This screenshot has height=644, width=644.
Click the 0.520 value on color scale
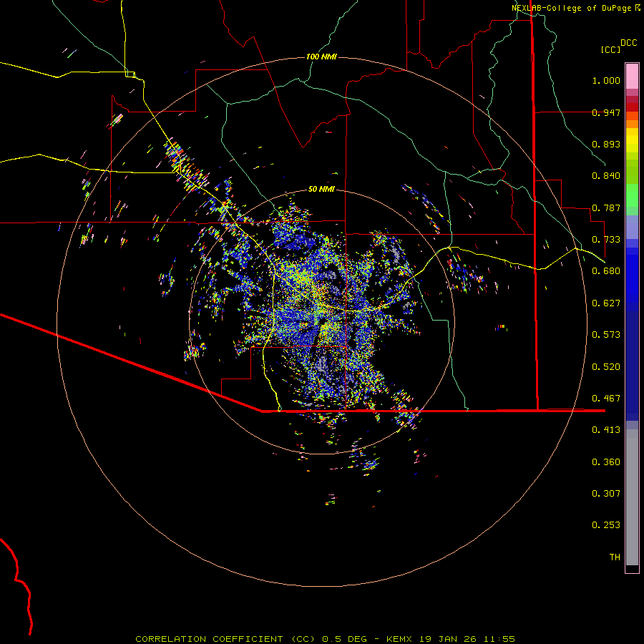(606, 367)
